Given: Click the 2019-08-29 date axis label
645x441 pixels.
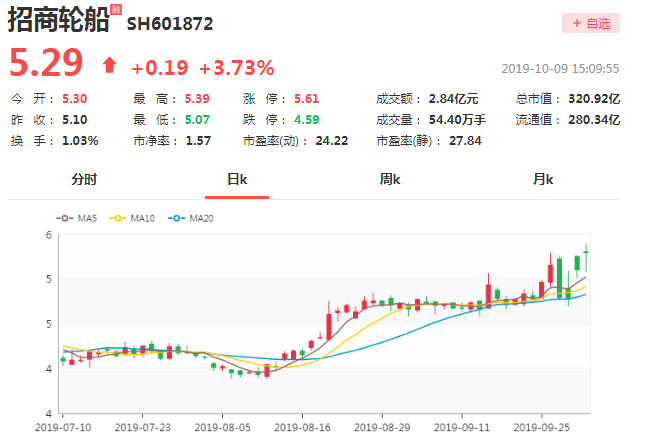Looking at the screenshot, I should pos(382,427).
